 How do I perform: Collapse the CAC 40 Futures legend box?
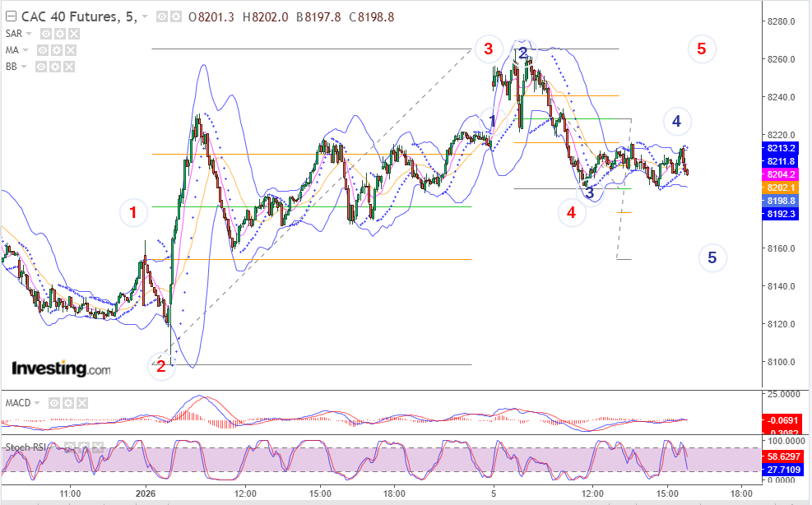click(x=11, y=16)
